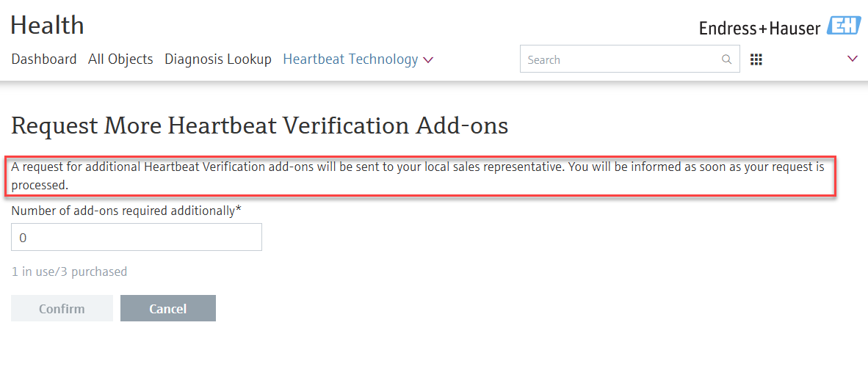868x372 pixels.
Task: Click the search magnifier icon
Action: point(726,59)
